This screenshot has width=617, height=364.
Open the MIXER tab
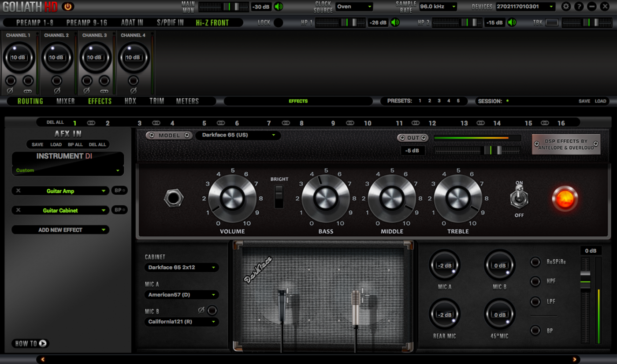point(66,101)
